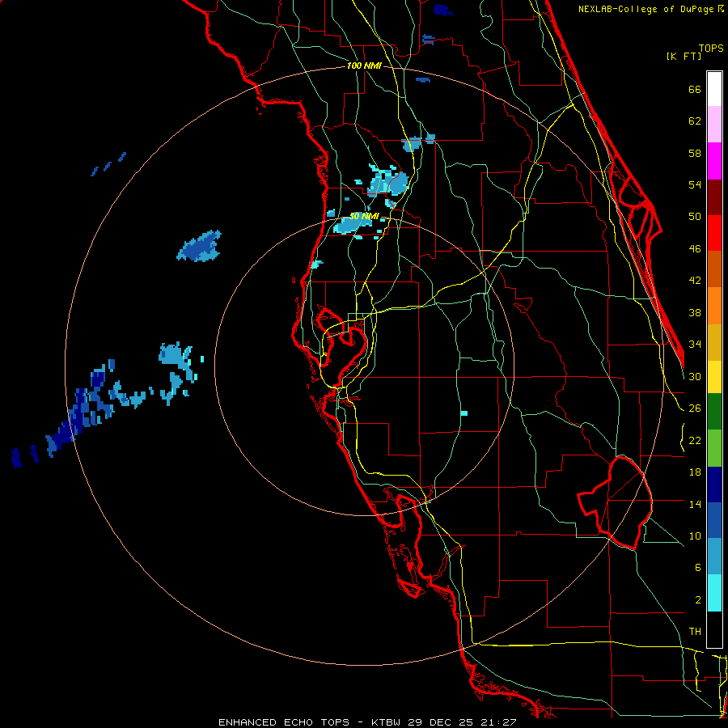Click the "34" legend value

[x=695, y=345]
